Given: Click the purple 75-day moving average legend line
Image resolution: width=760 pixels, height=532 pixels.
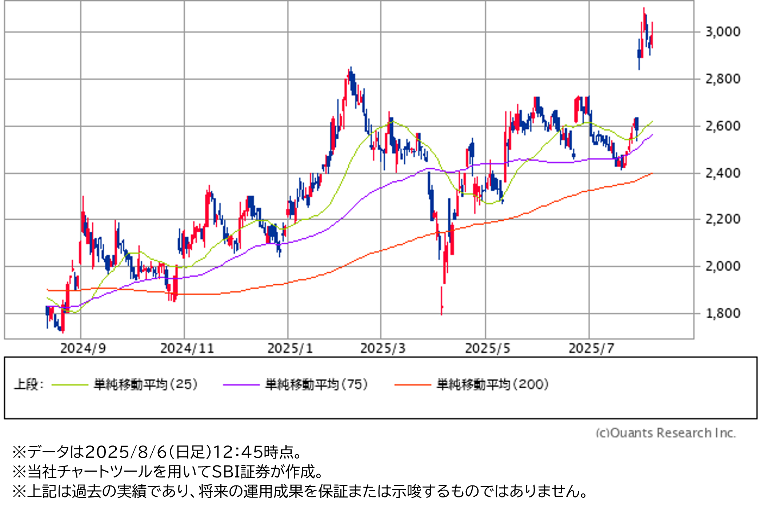Looking at the screenshot, I should point(241,384).
